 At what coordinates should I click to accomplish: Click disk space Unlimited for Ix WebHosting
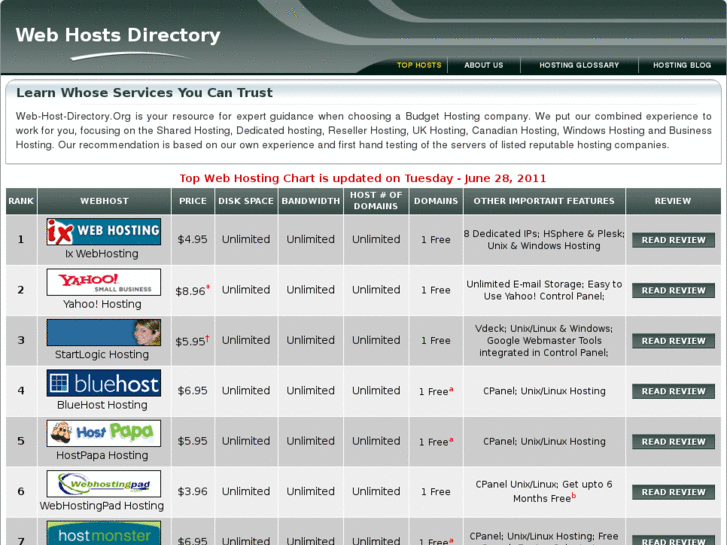click(246, 239)
